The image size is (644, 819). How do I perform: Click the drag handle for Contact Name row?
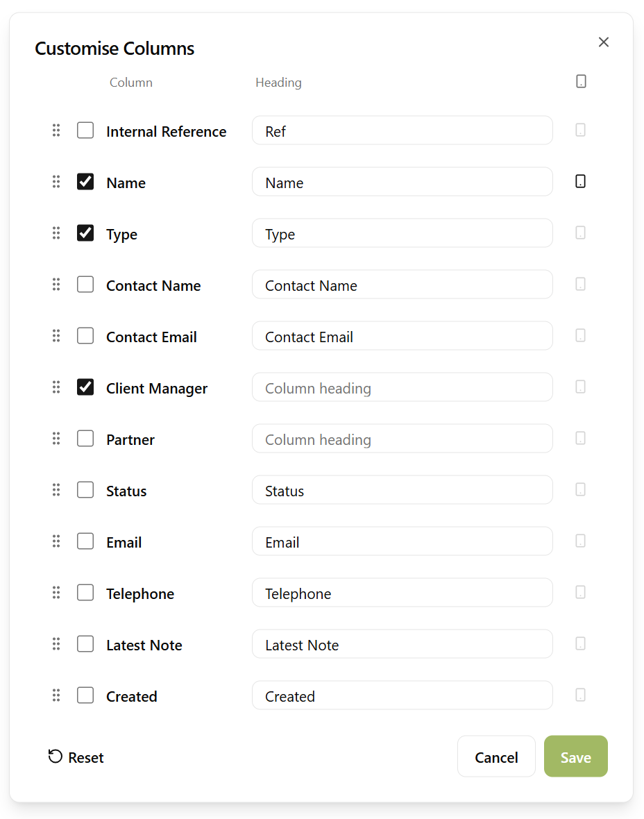pyautogui.click(x=56, y=284)
